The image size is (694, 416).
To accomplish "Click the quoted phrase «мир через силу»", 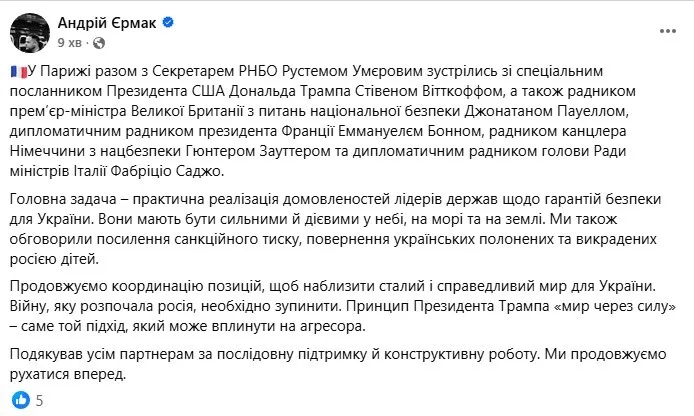I will 615,306.
